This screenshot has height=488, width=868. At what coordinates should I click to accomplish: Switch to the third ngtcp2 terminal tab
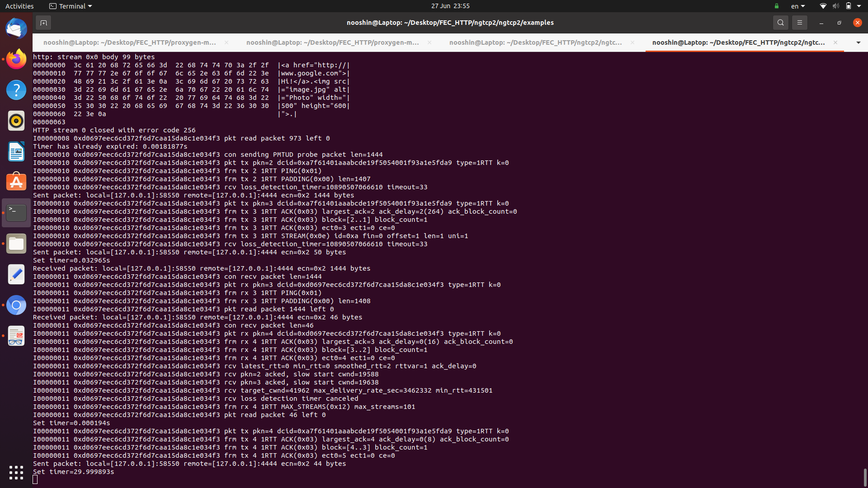tap(535, 42)
